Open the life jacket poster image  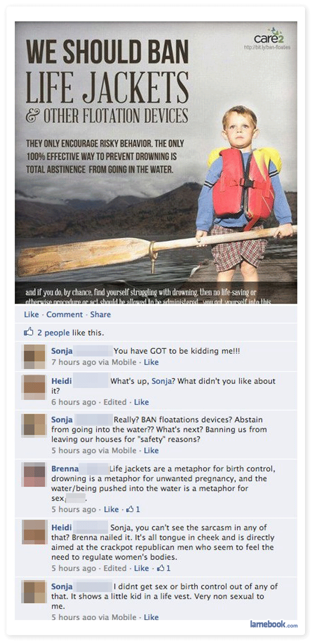pos(156,163)
